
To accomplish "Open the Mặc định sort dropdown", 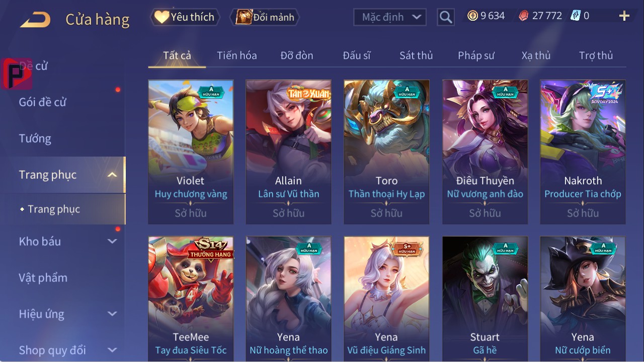I will (x=390, y=17).
